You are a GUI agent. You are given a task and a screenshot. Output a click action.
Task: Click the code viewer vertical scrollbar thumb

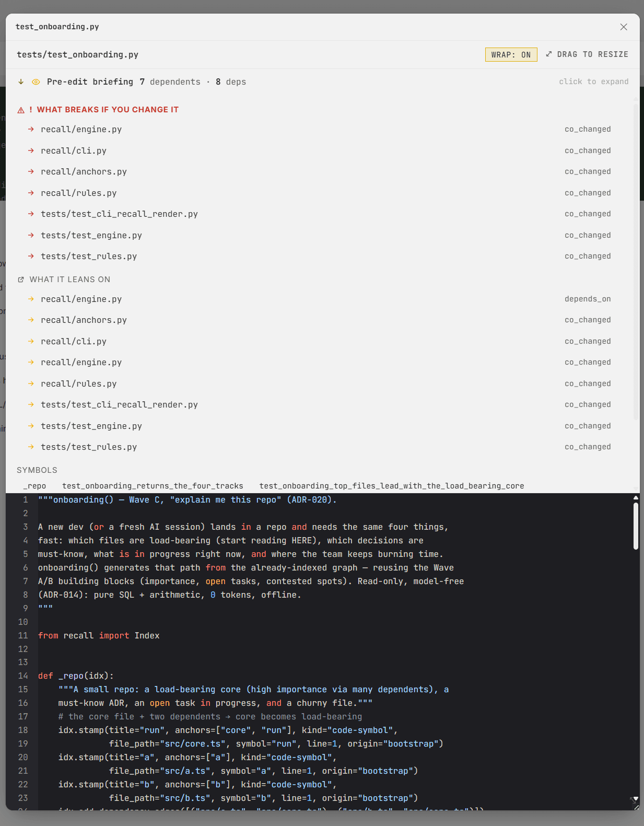pyautogui.click(x=636, y=526)
